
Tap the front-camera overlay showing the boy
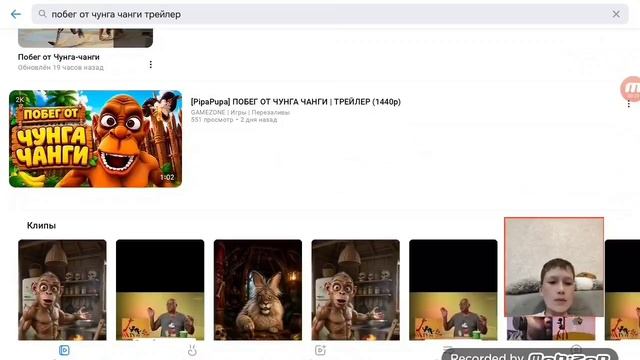(554, 267)
